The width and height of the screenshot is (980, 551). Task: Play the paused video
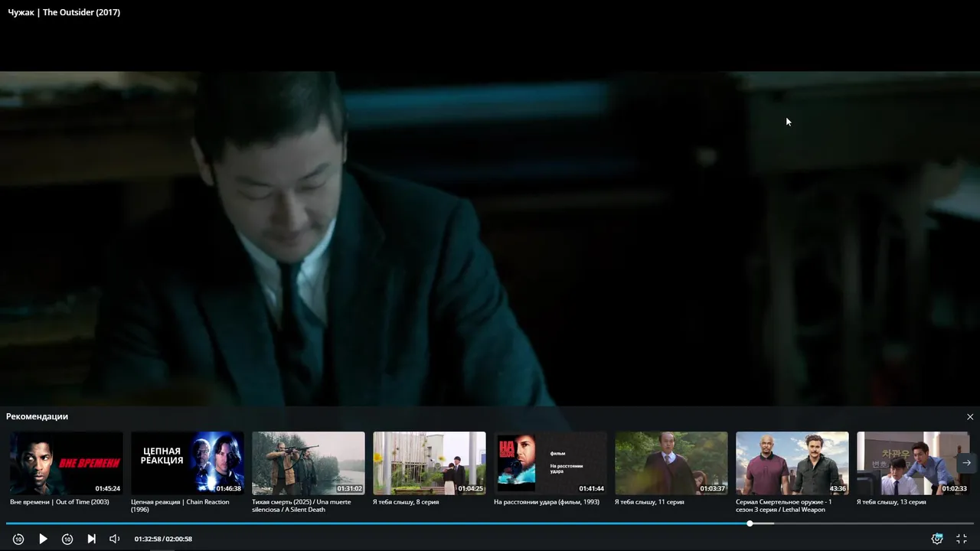(43, 539)
